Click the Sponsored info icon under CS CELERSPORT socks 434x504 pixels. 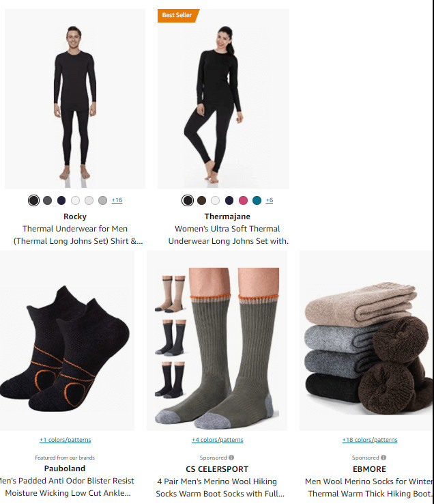(231, 458)
